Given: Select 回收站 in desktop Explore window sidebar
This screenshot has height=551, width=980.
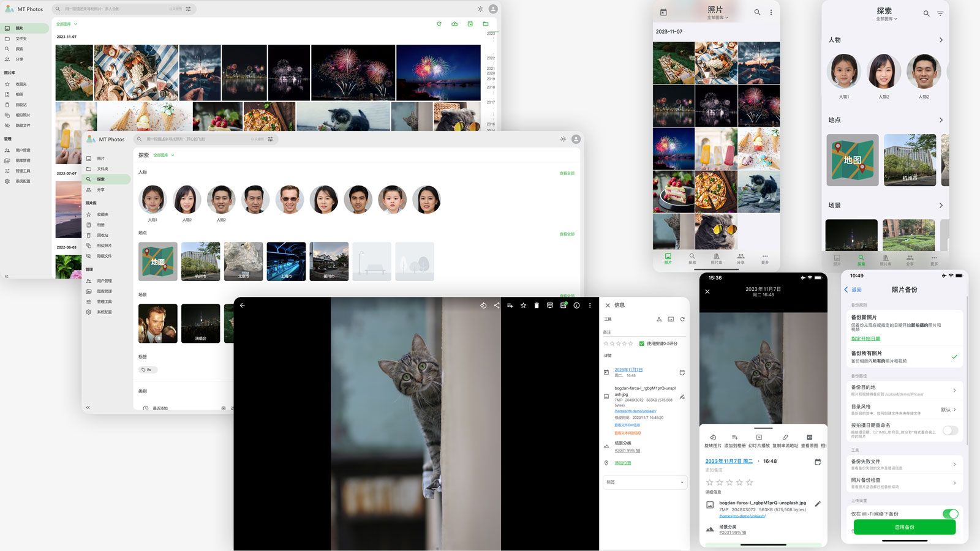Looking at the screenshot, I should [107, 235].
